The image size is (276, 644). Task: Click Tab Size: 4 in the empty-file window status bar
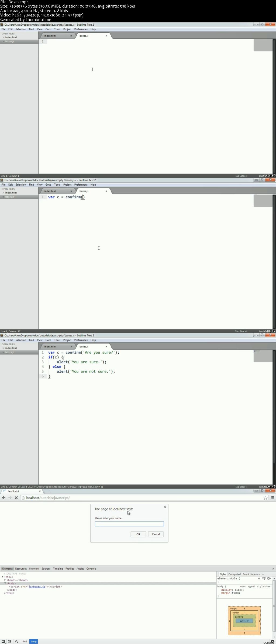[241, 176]
